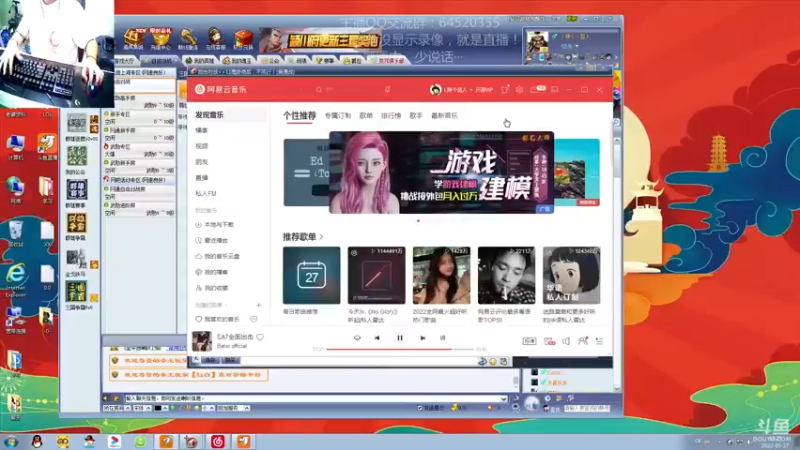The height and width of the screenshot is (450, 800).
Task: Click the previous track button
Action: pyautogui.click(x=377, y=338)
